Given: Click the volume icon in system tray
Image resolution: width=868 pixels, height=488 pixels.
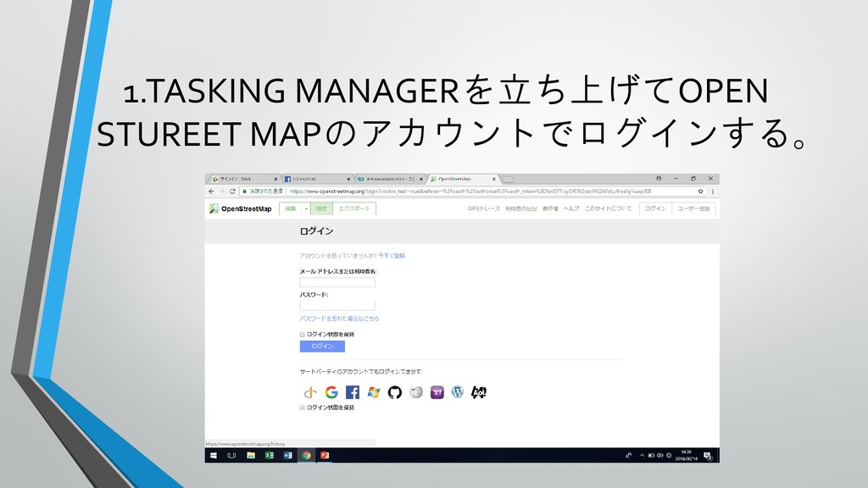Looking at the screenshot, I should 659,455.
